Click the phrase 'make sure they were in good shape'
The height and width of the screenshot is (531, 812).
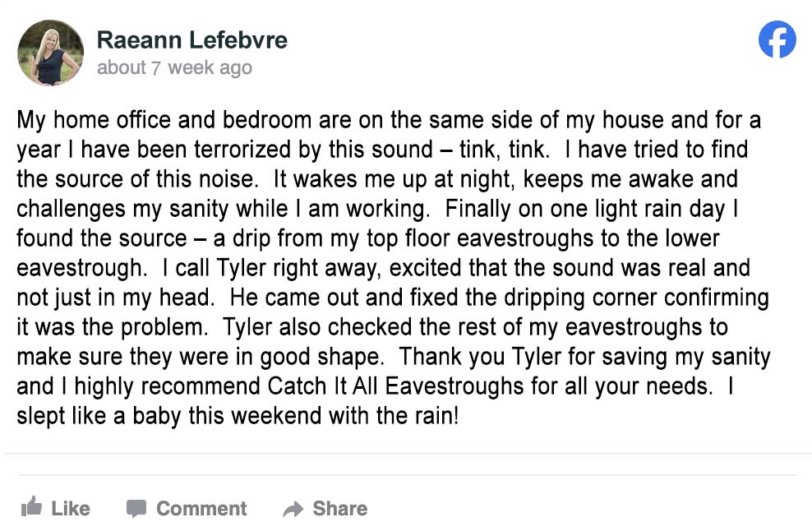pos(201,357)
